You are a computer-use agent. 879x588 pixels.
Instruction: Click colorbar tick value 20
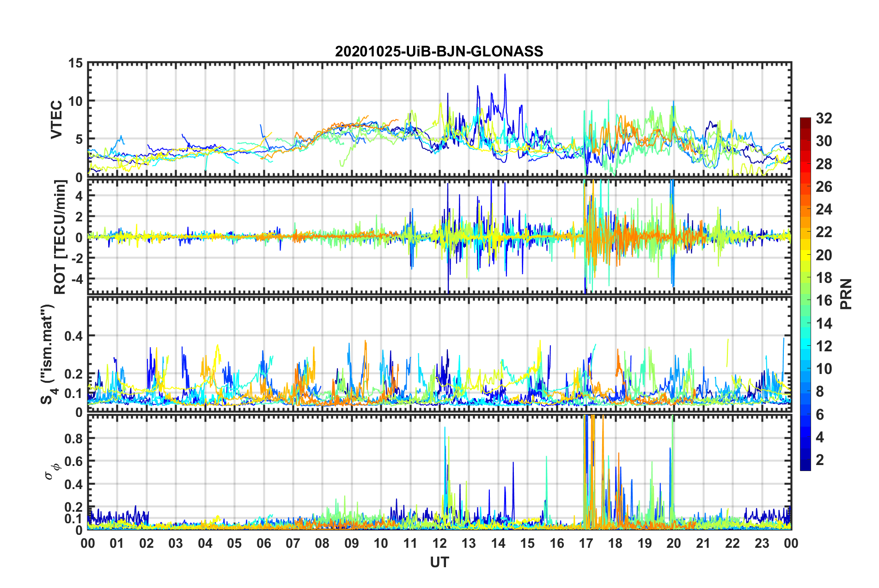click(824, 255)
